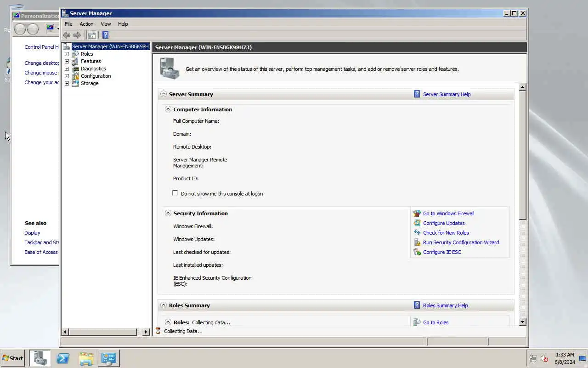Click details pane scroll down arrow
The height and width of the screenshot is (368, 588).
523,322
